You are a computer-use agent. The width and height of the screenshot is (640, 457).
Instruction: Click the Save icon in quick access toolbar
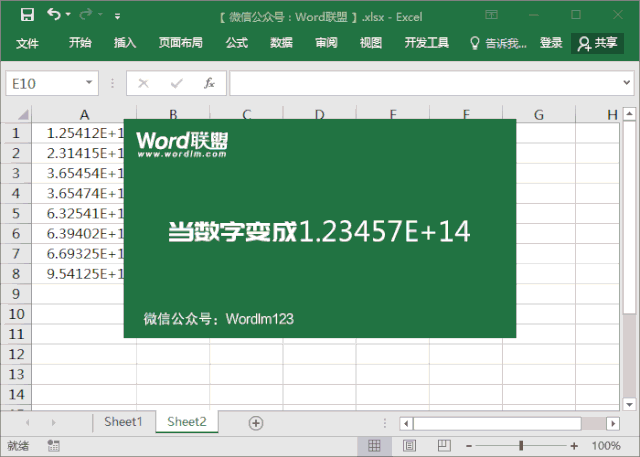point(27,15)
